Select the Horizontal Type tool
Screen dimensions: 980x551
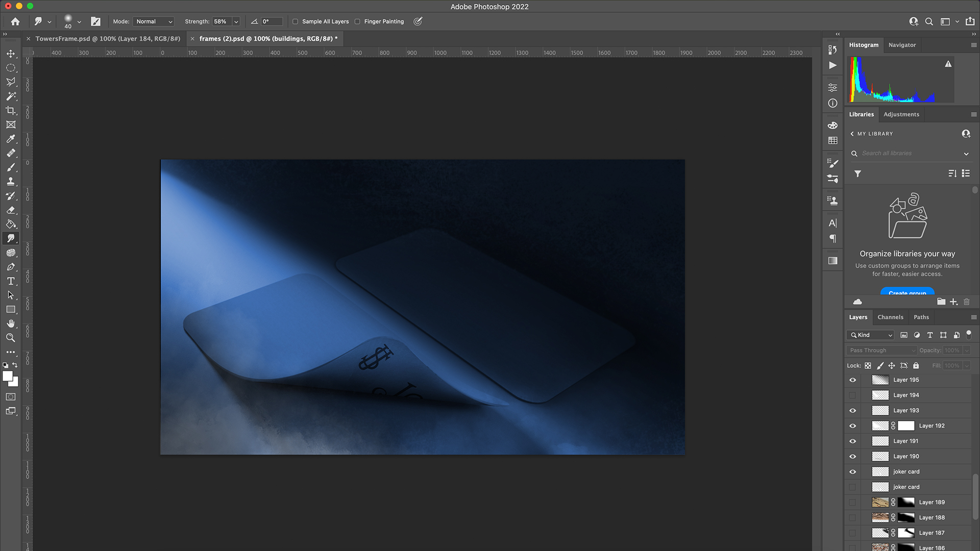pyautogui.click(x=10, y=281)
